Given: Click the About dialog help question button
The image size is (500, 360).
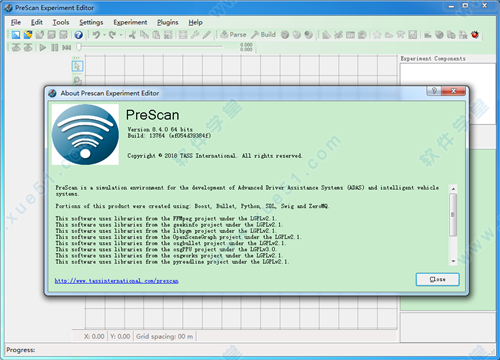Looking at the screenshot, I should click(434, 91).
